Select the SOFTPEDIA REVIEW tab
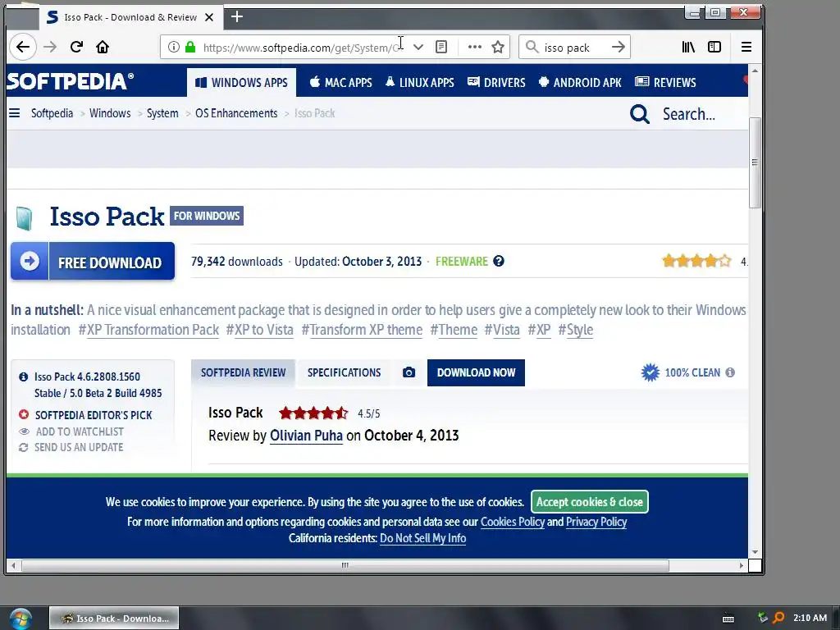Screen dimensions: 840x630 click(243, 373)
